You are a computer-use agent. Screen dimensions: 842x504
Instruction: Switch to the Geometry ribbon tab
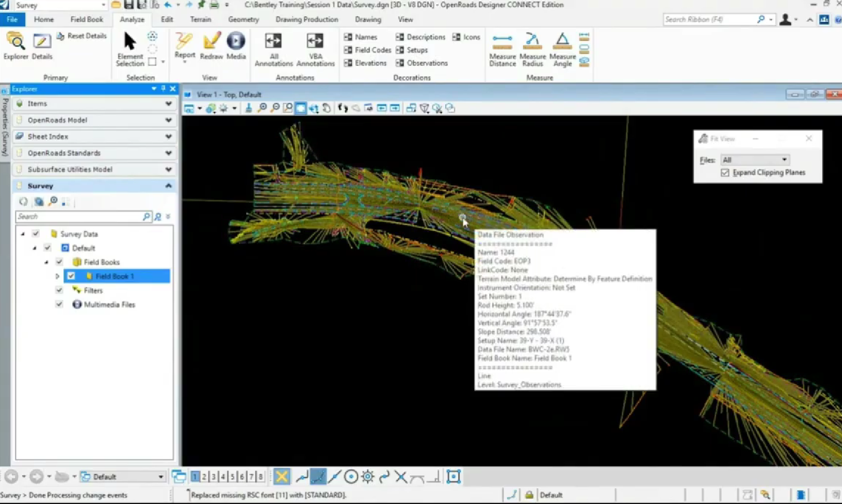(x=244, y=20)
